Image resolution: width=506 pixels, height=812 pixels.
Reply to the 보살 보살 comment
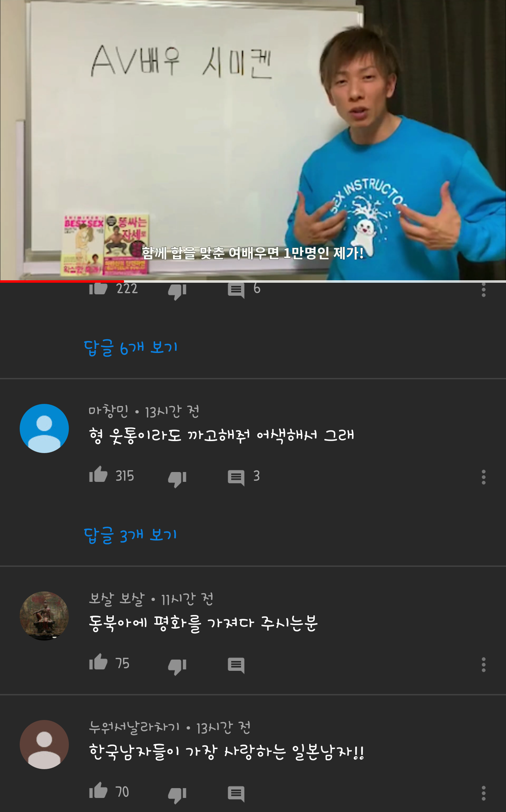(236, 665)
